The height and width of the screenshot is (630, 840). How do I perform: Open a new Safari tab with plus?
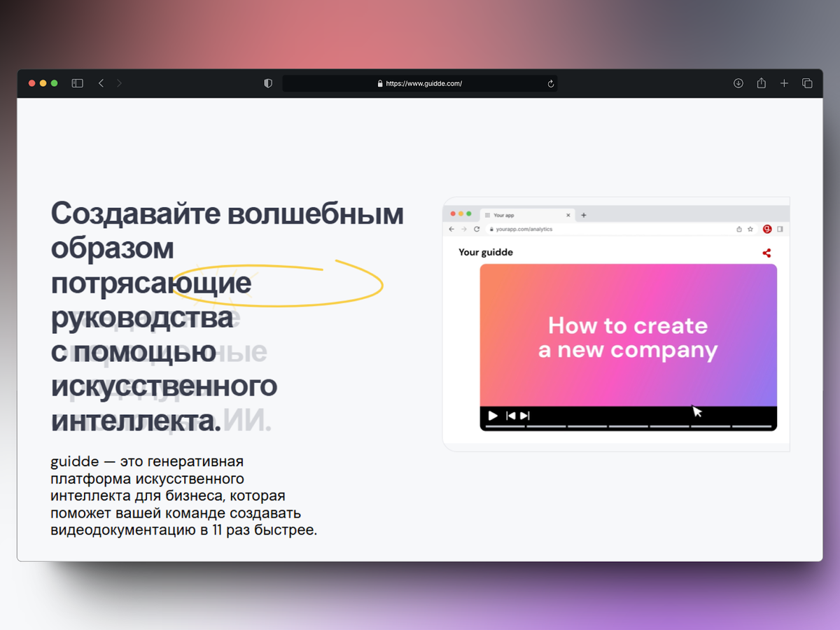click(784, 83)
